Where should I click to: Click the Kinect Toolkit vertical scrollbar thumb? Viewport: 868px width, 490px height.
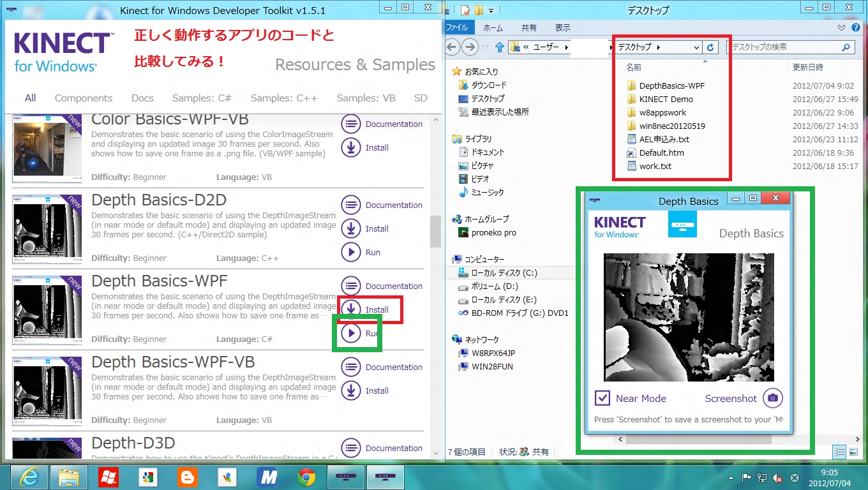[436, 231]
